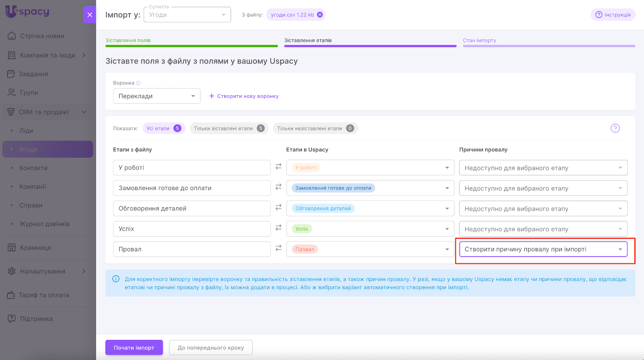The width and height of the screenshot is (644, 360).
Task: Filter by Тільки зіставлені етапи
Action: [228, 128]
